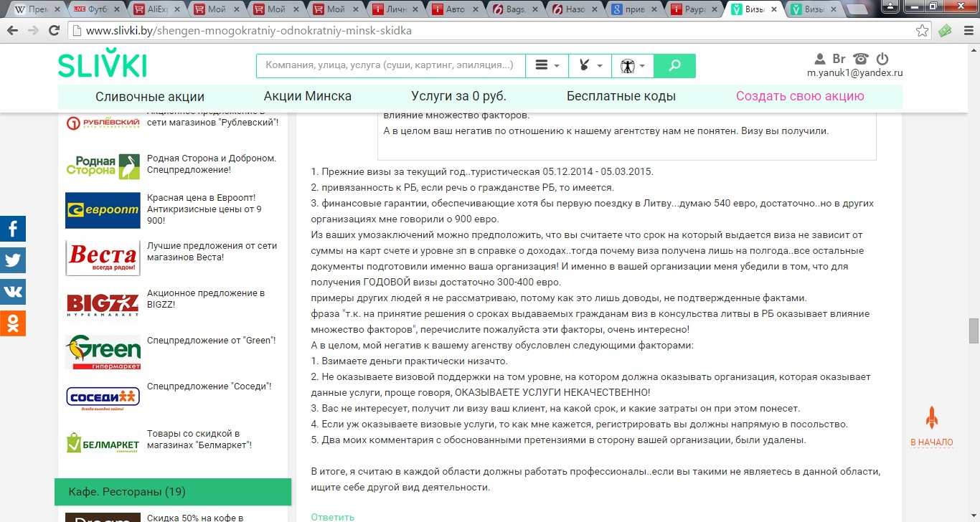Share page via Odnoklassniki icon
Screen dimensions: 980x522
click(x=12, y=323)
